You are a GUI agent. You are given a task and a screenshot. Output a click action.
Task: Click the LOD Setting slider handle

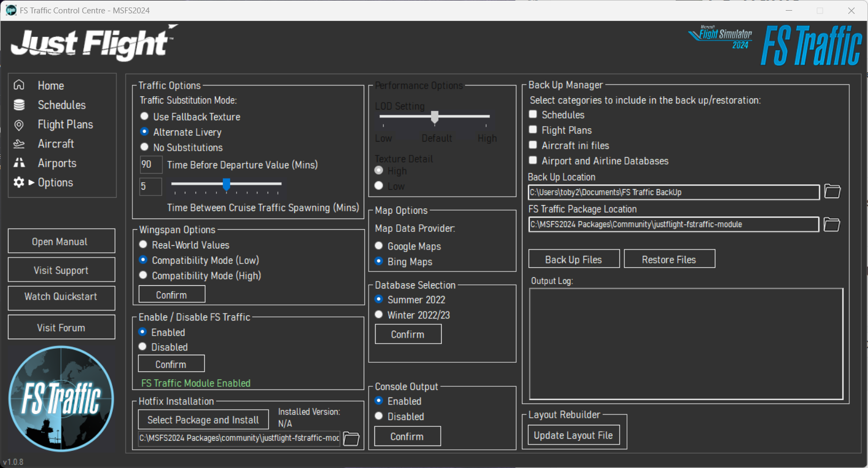pos(435,117)
